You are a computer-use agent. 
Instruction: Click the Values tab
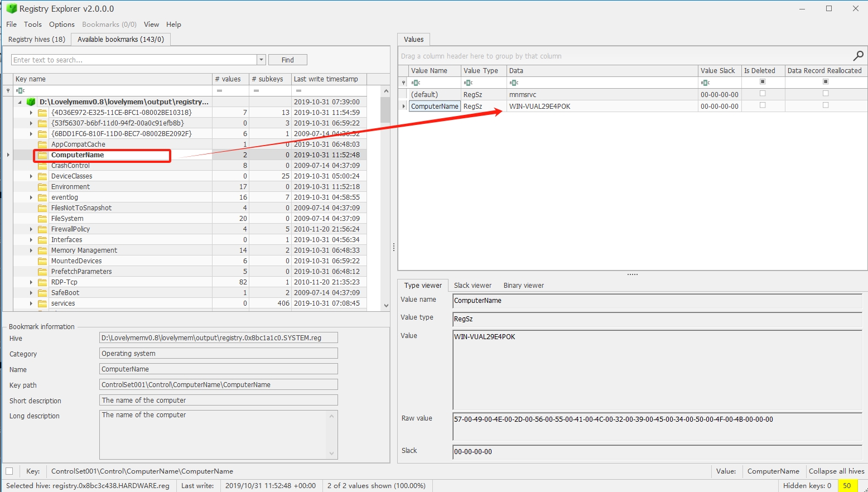point(413,40)
